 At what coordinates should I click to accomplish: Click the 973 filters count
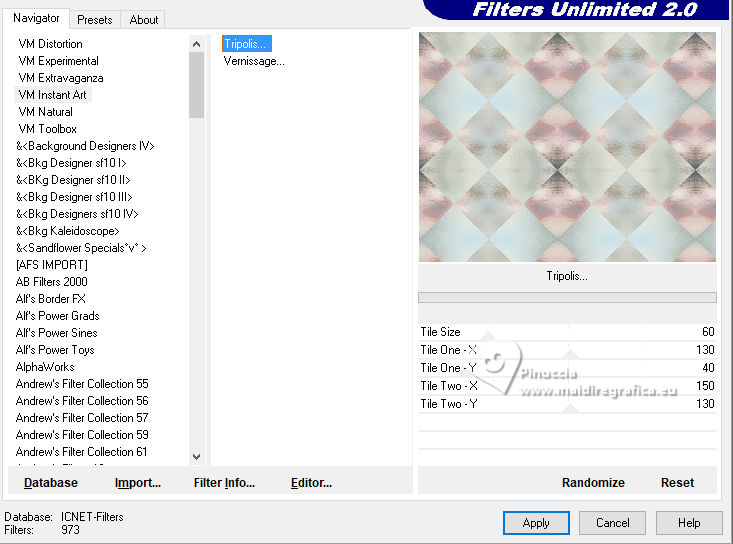click(x=70, y=530)
